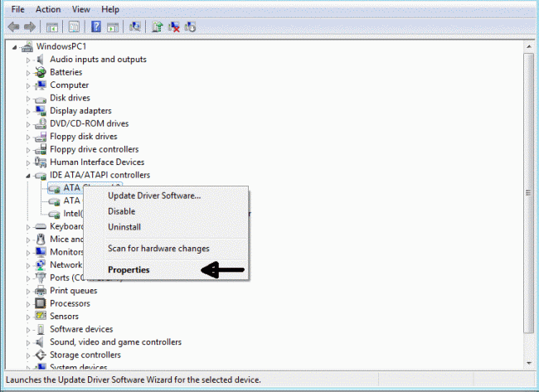Click the Back arrow toolbar icon
Screen dimensions: 539x392
(13, 27)
